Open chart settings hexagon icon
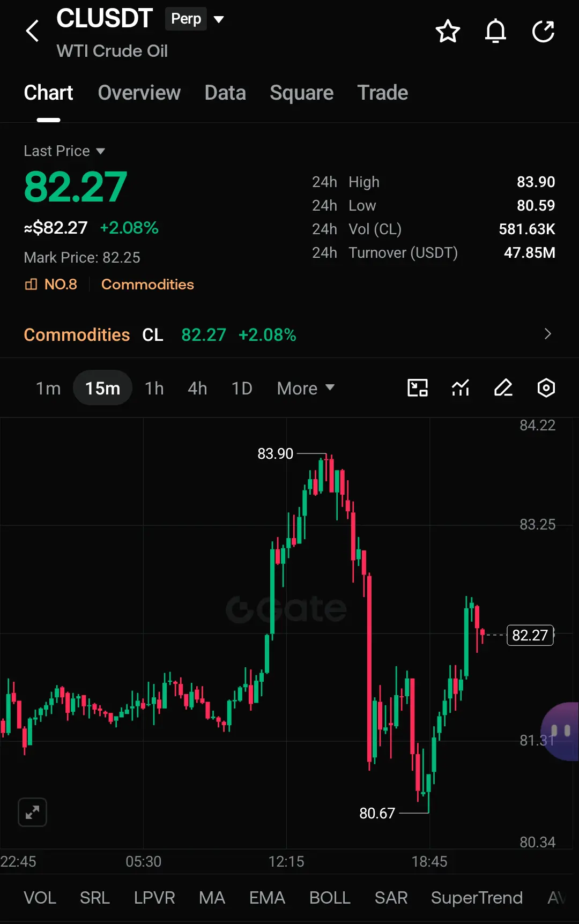This screenshot has height=924, width=579. click(546, 388)
